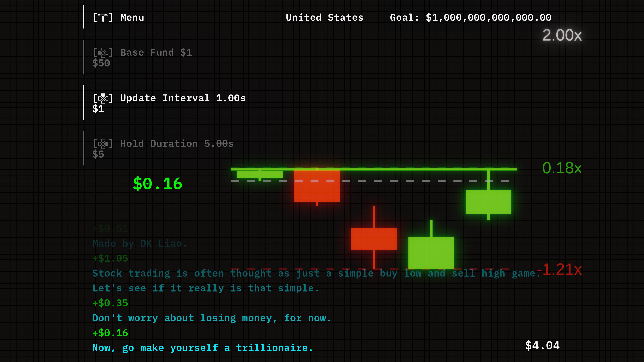Click the large red candlestick below the green line
Viewport: 644px width, 362px height.
pyautogui.click(x=317, y=186)
